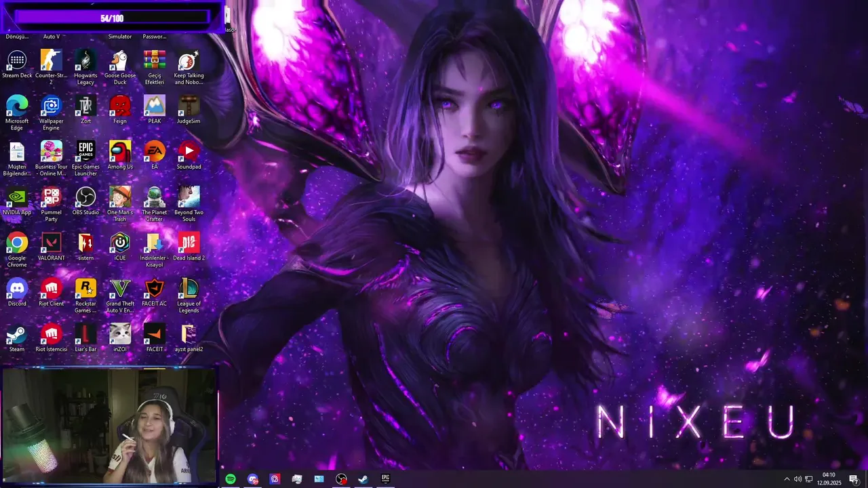The height and width of the screenshot is (488, 868).
Task: Switch to OBS Studio in the taskbar
Action: click(x=341, y=479)
